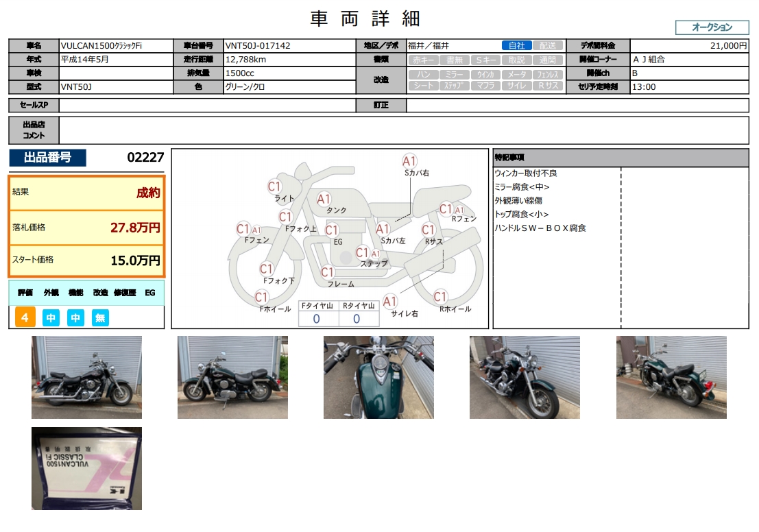Click the 27.8万円 winning bid price
The width and height of the screenshot is (759, 532).
[135, 228]
